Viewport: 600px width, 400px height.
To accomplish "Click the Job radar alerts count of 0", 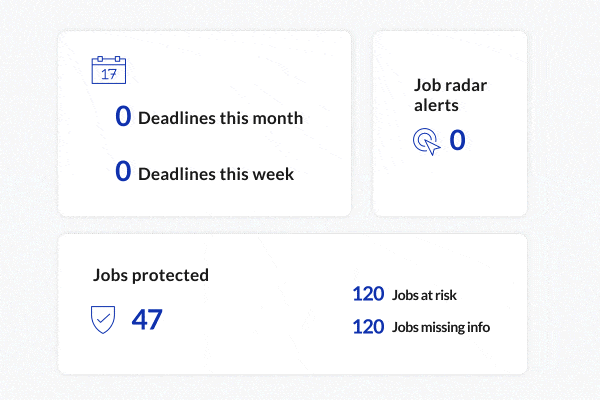I will [x=457, y=141].
